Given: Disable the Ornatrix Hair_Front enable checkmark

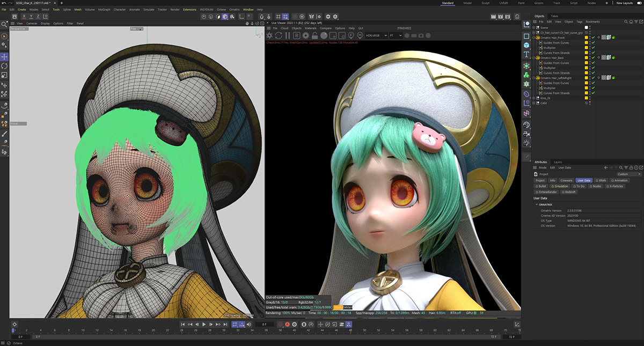Looking at the screenshot, I should (593, 38).
